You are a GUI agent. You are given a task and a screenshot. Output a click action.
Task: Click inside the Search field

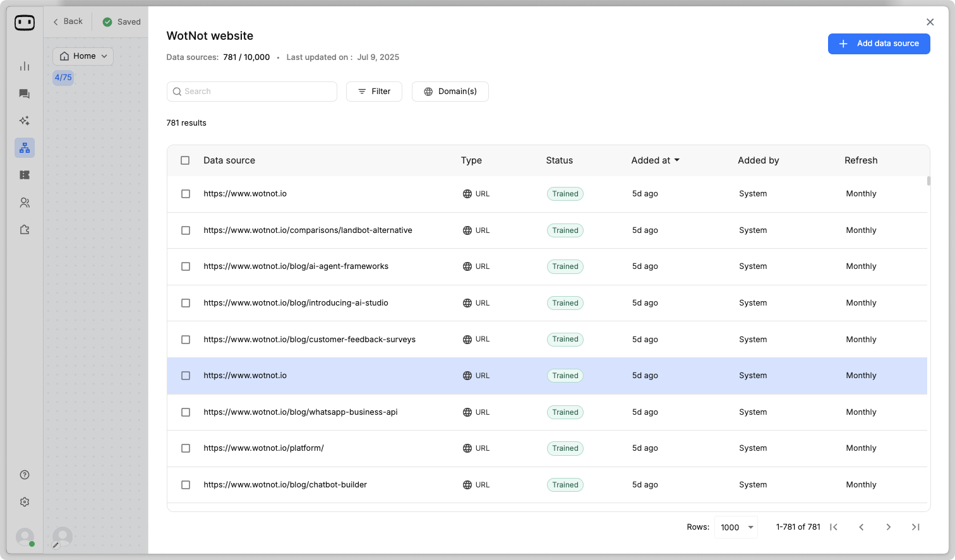[252, 92]
